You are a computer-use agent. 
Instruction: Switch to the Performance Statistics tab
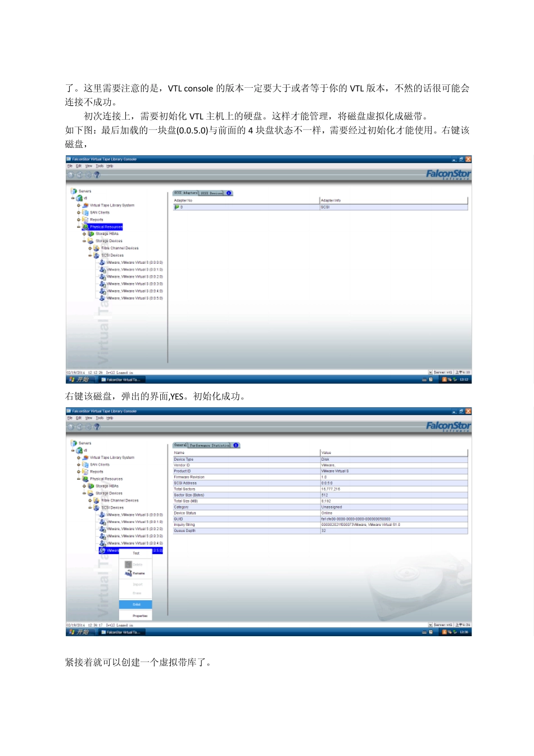pyautogui.click(x=210, y=445)
